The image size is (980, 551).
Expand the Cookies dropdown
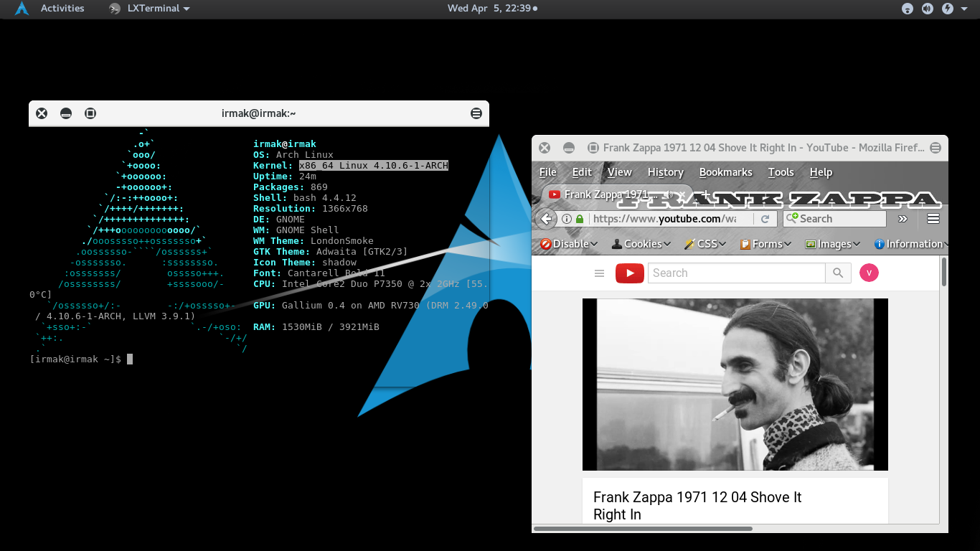click(x=641, y=244)
